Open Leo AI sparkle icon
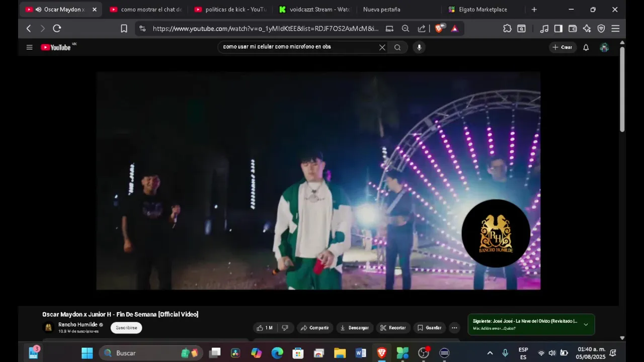Image resolution: width=644 pixels, height=362 pixels. click(x=587, y=29)
